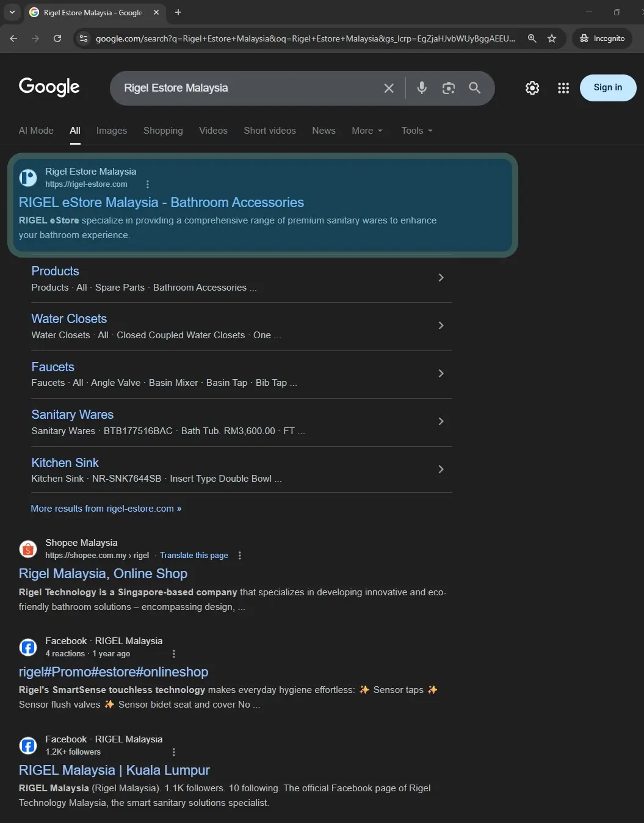Expand the Kitchen Sink row chevron
644x823 pixels.
(441, 469)
